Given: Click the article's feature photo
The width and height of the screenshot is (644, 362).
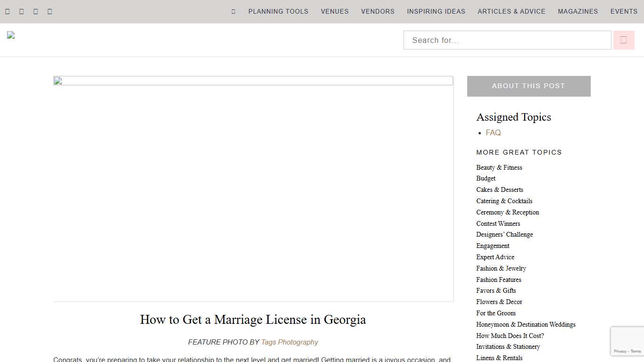Looking at the screenshot, I should tap(253, 189).
